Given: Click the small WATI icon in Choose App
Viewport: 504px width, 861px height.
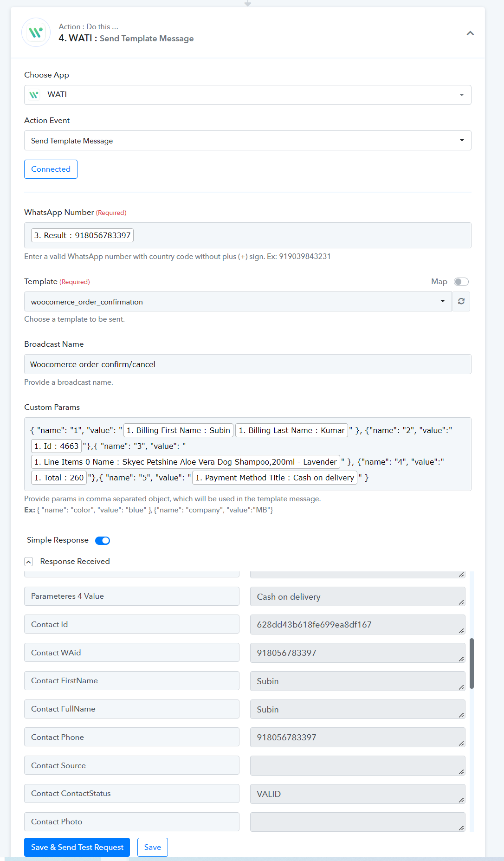Looking at the screenshot, I should (34, 95).
